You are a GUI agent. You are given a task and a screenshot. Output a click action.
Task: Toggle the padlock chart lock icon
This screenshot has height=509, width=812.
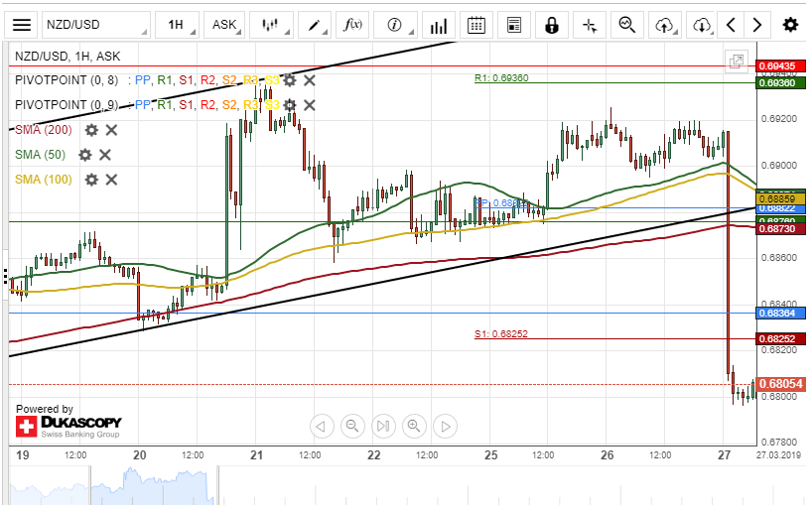click(552, 25)
